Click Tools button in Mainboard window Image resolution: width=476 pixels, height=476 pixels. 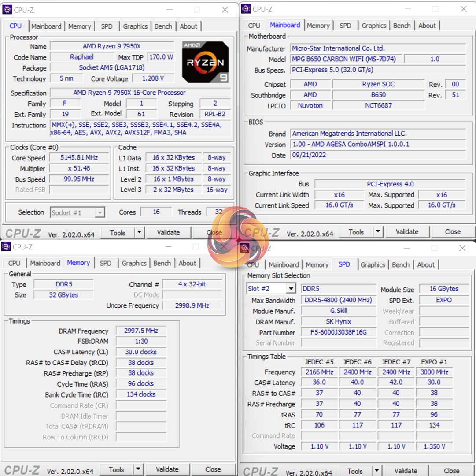(356, 232)
